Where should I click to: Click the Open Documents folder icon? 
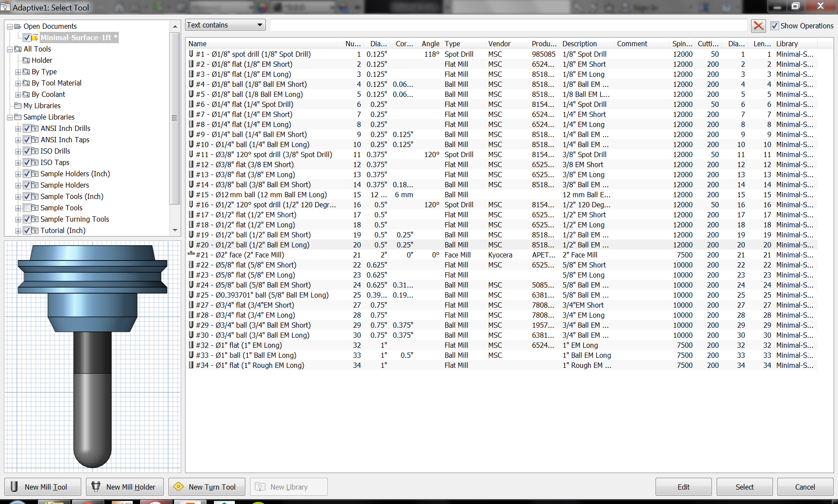pyautogui.click(x=18, y=26)
